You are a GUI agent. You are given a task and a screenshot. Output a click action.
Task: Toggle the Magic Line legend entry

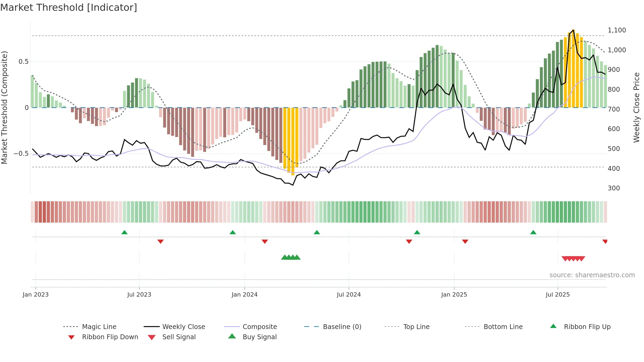click(90, 327)
